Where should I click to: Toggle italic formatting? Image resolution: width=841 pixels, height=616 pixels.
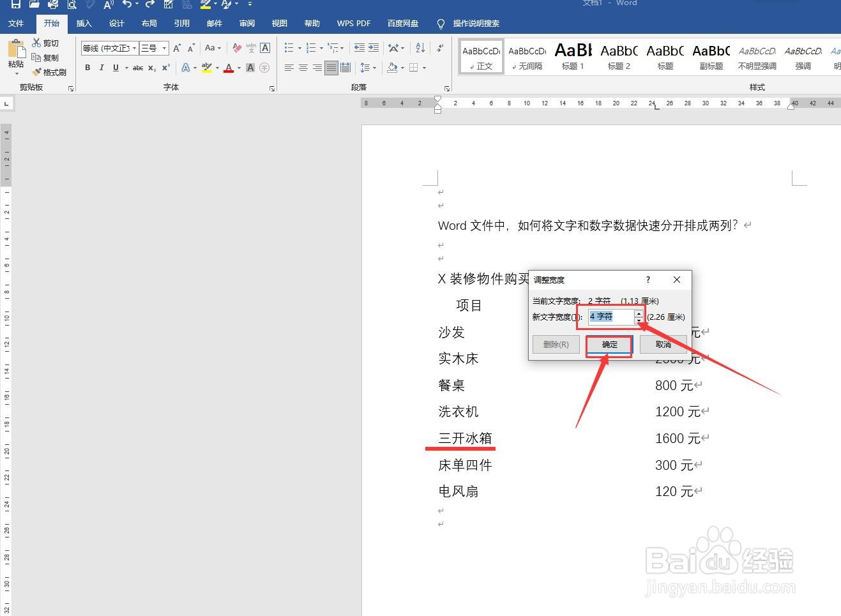(102, 68)
